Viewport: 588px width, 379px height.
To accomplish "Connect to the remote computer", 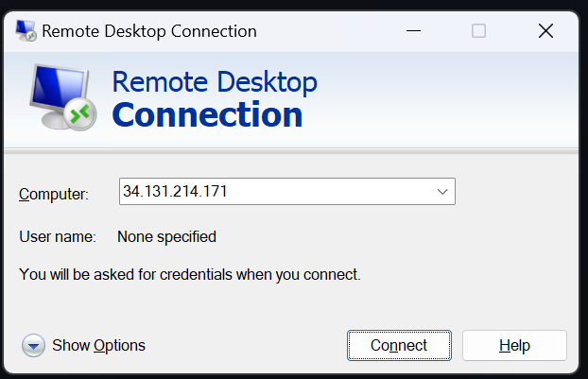I will click(x=399, y=345).
